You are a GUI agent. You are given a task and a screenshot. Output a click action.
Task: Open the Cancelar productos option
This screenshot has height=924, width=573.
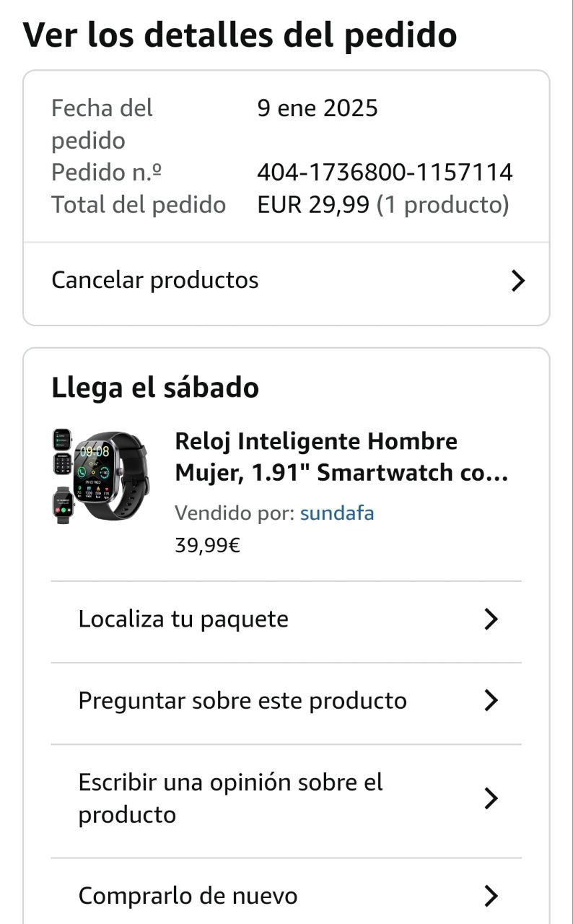[286, 280]
